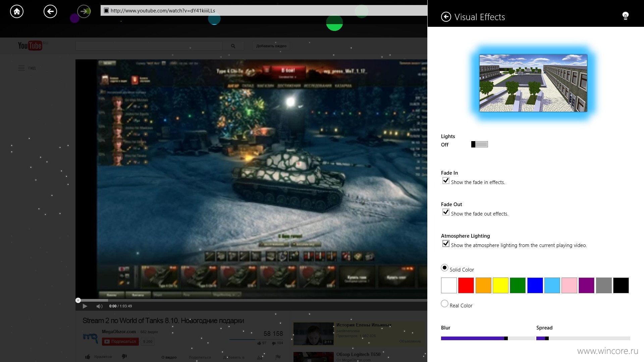Click the atmosphere lighting preview image
644x362 pixels.
(533, 83)
